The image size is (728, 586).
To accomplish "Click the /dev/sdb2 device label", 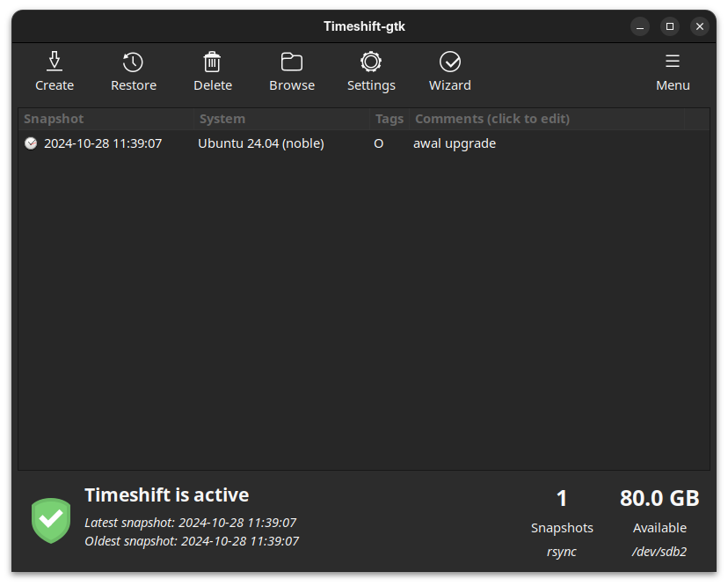I will [659, 552].
